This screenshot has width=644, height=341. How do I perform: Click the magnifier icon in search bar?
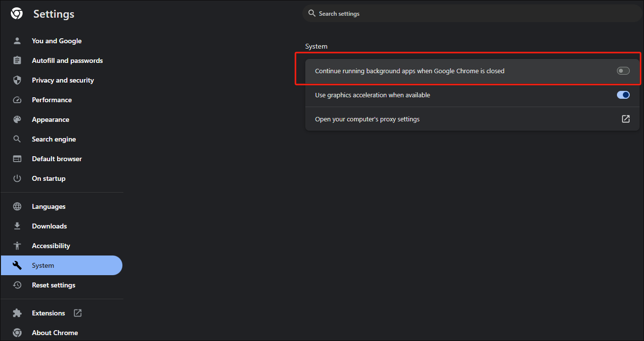312,13
